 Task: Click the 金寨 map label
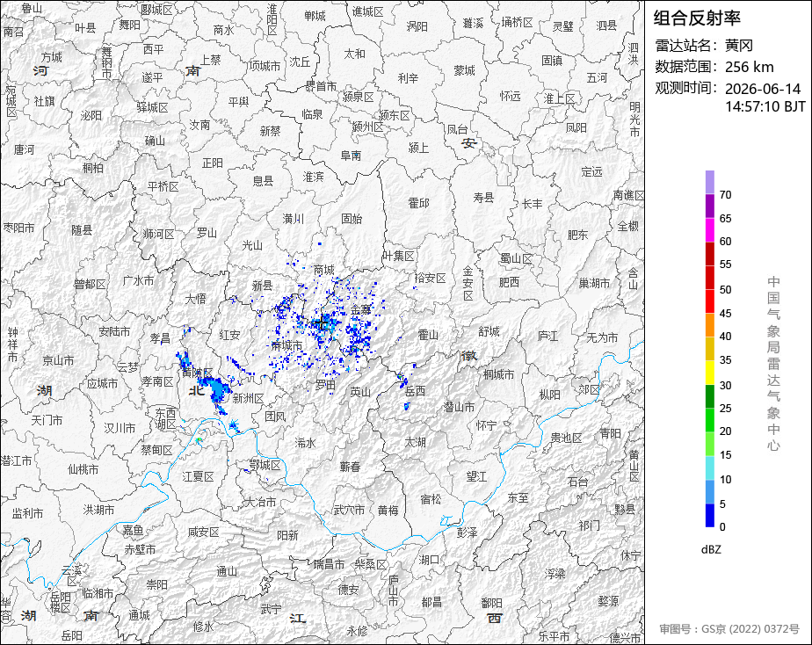point(361,309)
